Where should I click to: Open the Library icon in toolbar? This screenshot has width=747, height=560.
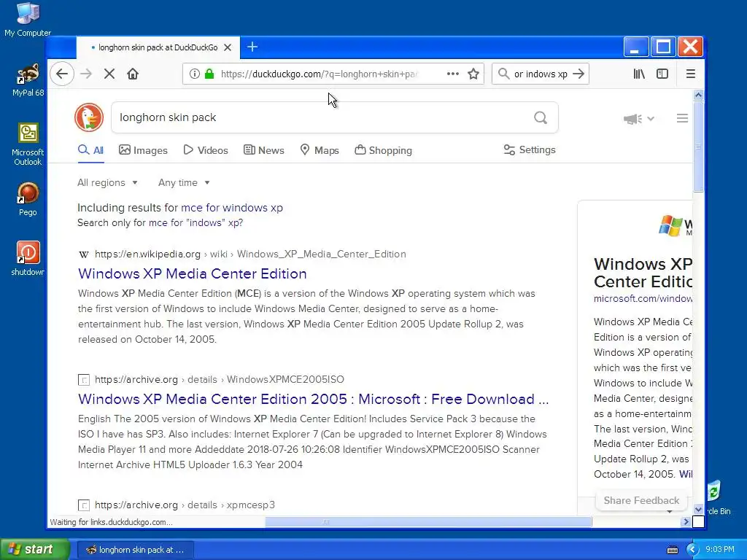click(x=639, y=74)
